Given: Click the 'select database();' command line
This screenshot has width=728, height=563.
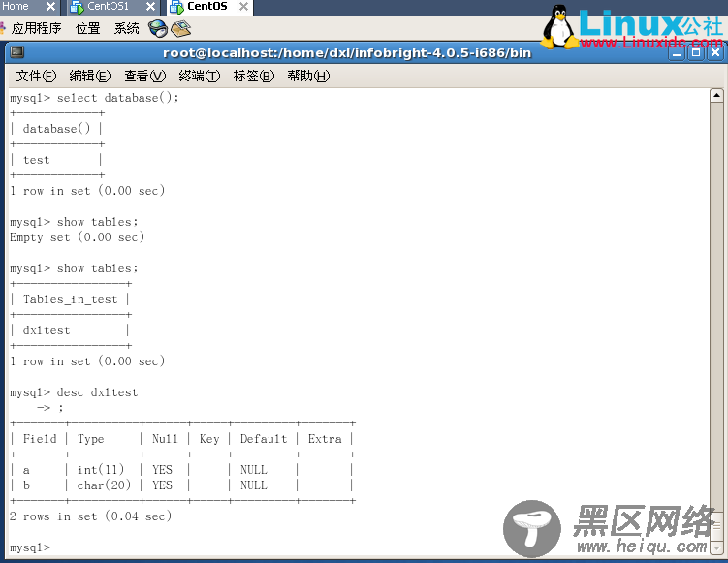Looking at the screenshot, I should coord(94,98).
